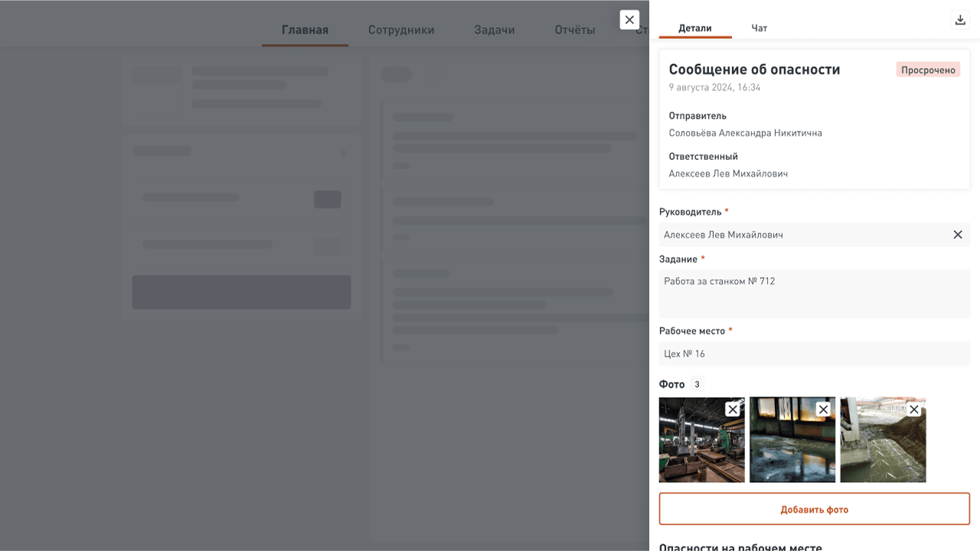Open the Сотрудники tab
This screenshot has height=551, width=980.
tap(401, 30)
